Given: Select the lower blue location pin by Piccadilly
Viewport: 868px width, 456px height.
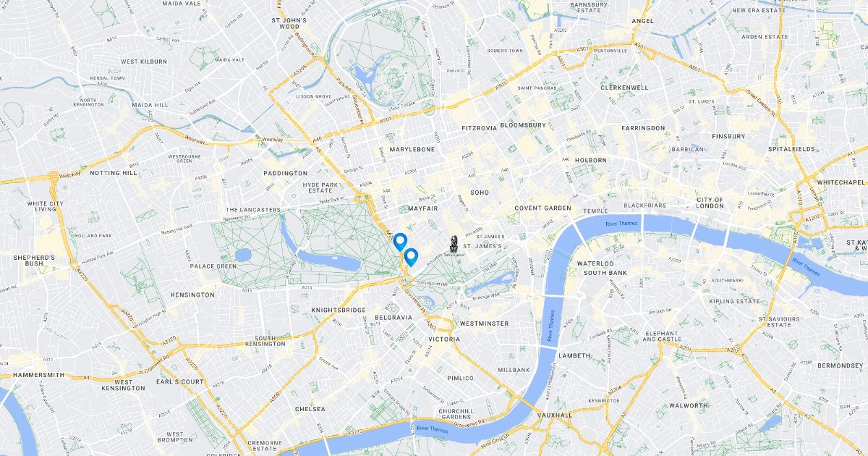Looking at the screenshot, I should click(x=411, y=257).
